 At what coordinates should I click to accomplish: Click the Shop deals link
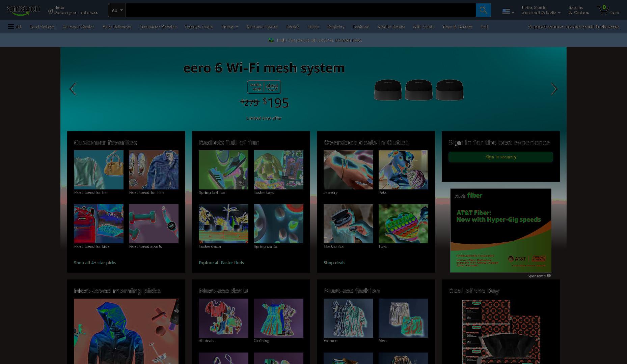(x=334, y=263)
